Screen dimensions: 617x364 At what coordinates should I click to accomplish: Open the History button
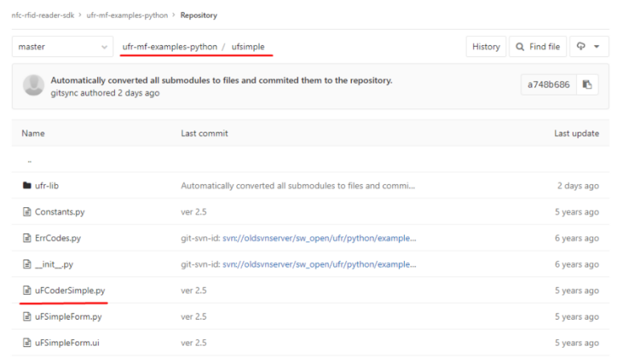(x=486, y=47)
